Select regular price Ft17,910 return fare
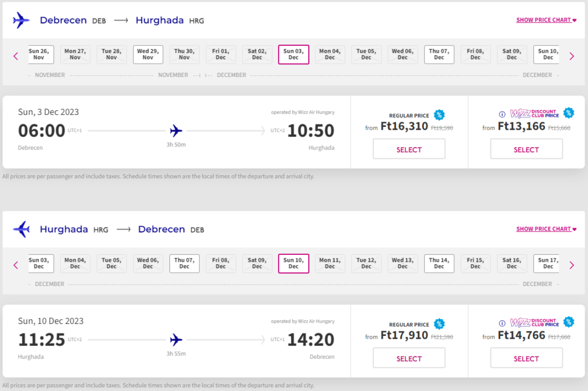This screenshot has height=391, width=588. coord(409,358)
